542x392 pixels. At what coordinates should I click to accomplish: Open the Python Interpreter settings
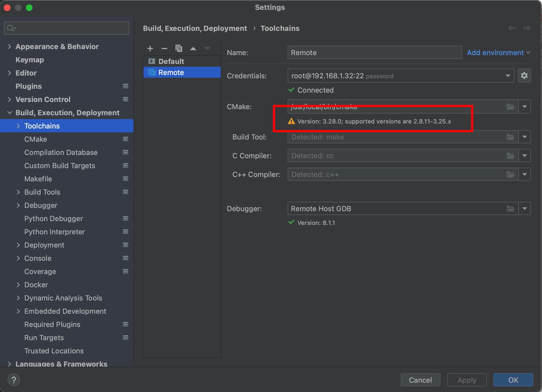coord(54,232)
